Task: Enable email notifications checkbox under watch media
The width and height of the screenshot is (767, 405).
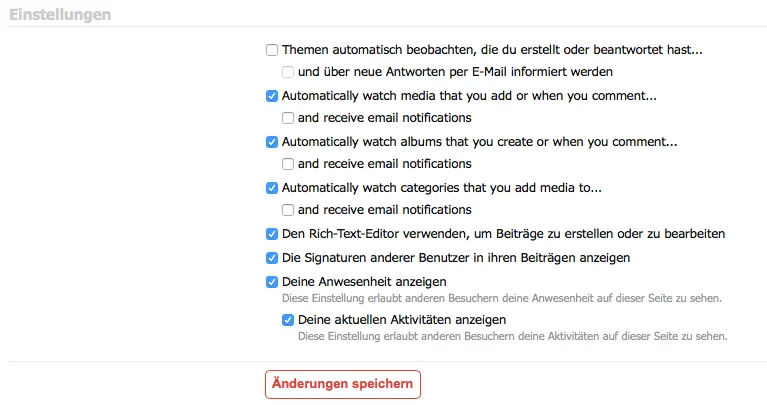Action: tap(288, 119)
